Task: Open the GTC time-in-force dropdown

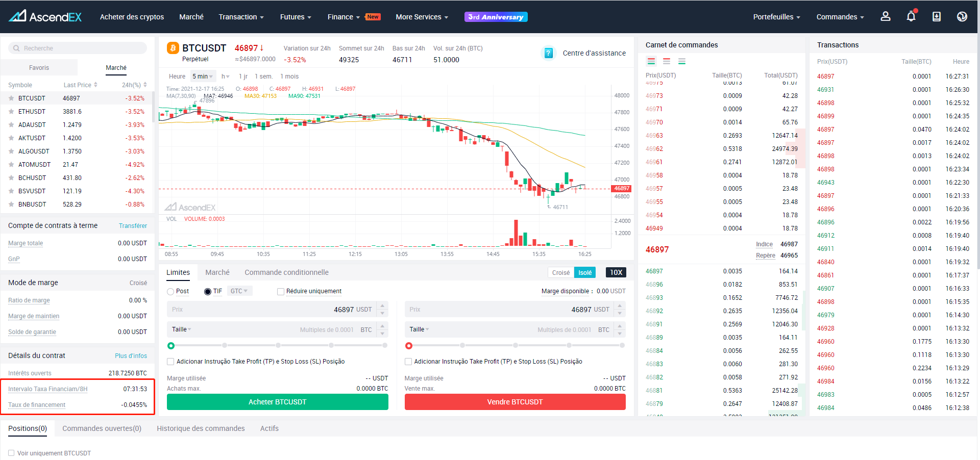Action: click(239, 291)
